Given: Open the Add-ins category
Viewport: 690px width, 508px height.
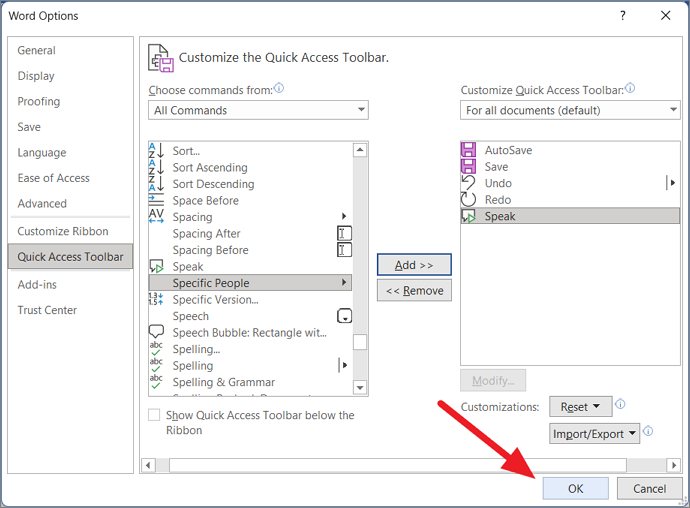Looking at the screenshot, I should coord(37,284).
